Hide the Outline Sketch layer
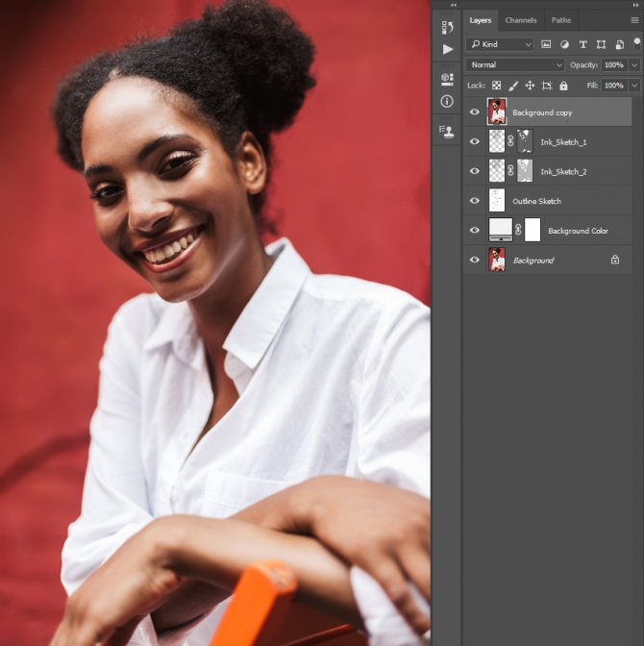Image resolution: width=644 pixels, height=646 pixels. point(474,201)
